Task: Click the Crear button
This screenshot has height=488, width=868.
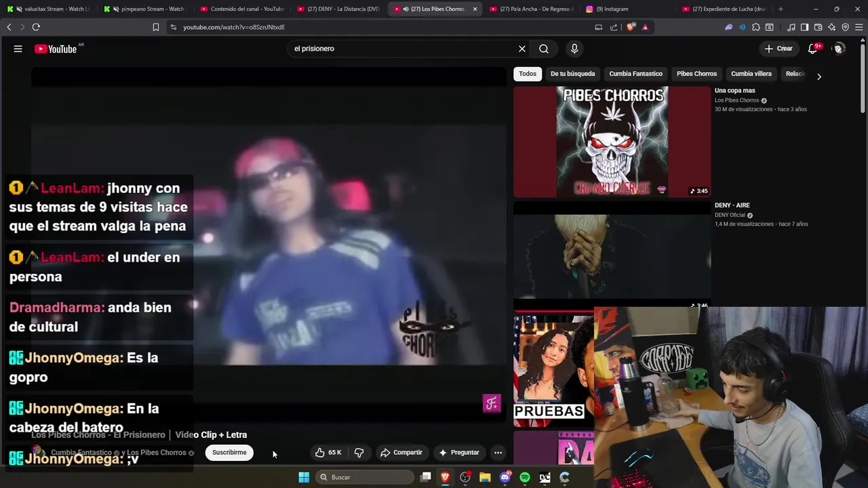Action: click(778, 49)
